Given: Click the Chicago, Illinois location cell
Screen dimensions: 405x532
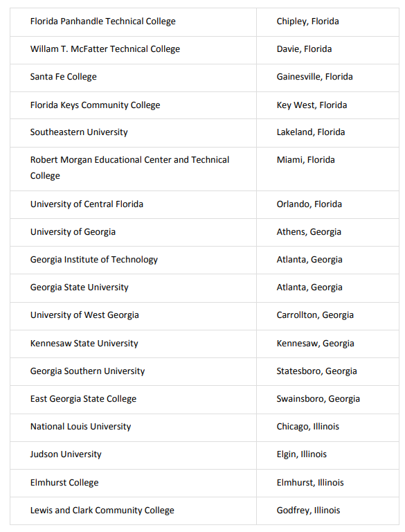Looking at the screenshot, I should 327,427.
